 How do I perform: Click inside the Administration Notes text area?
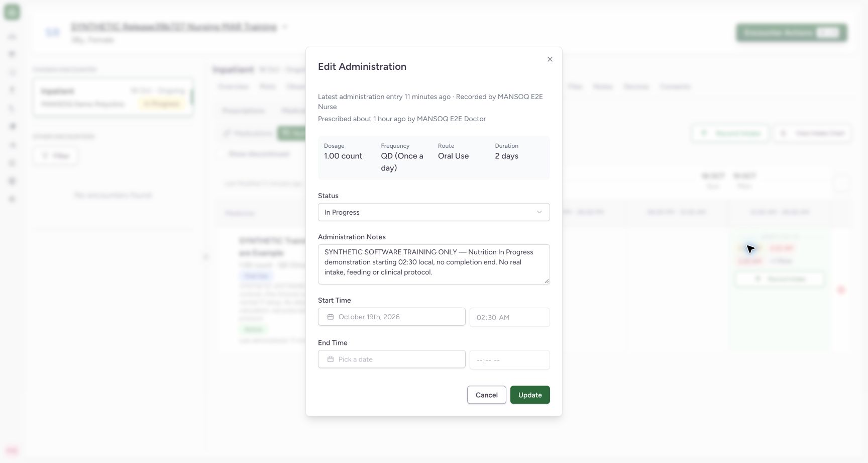[x=434, y=264]
